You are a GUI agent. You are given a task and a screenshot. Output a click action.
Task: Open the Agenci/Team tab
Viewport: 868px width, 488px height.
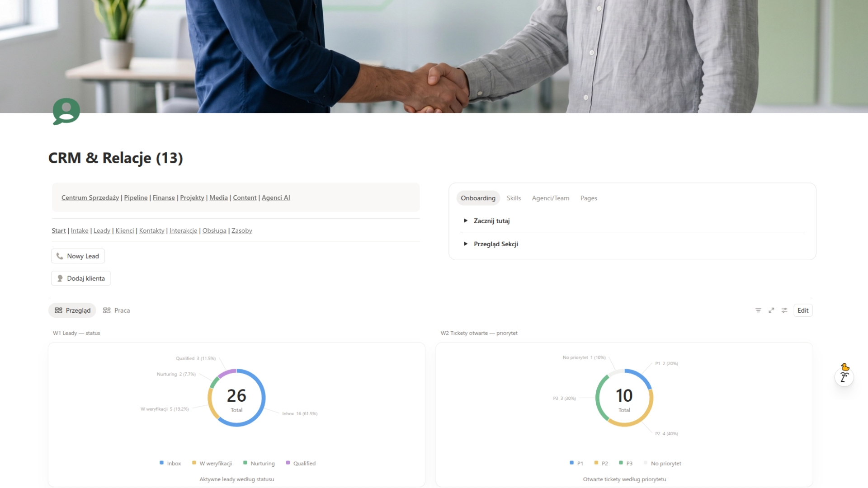[x=550, y=198]
